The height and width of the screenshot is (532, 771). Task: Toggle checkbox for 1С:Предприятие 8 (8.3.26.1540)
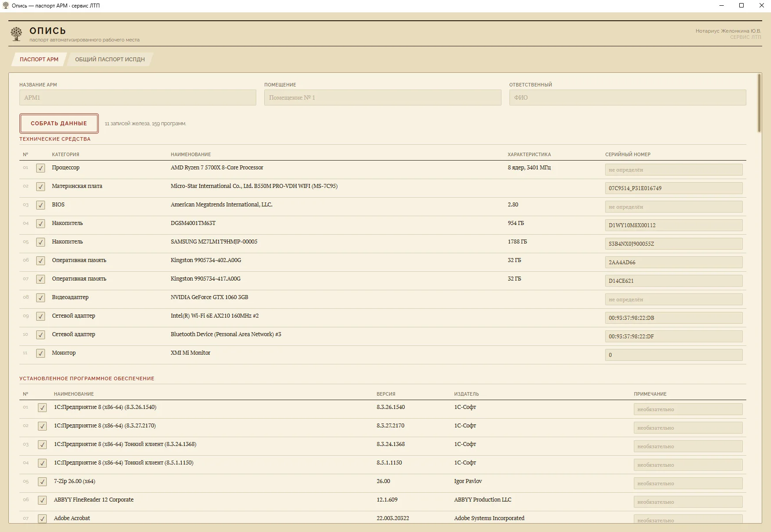42,408
